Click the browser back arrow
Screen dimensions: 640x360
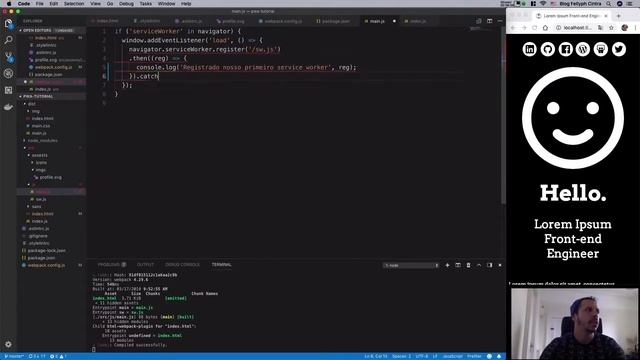(513, 28)
